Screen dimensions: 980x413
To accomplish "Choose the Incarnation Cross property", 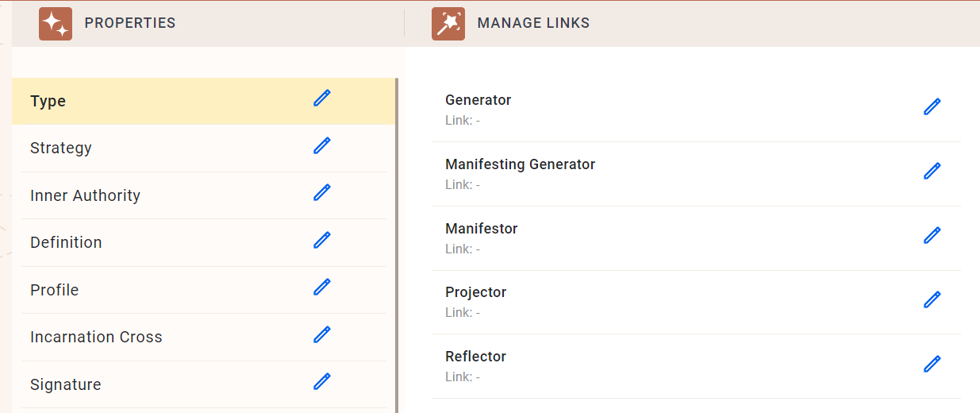I will pyautogui.click(x=203, y=337).
